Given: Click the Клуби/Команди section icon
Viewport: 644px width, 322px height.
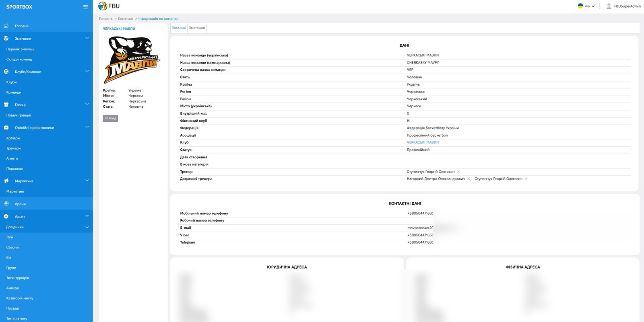Looking at the screenshot, I should click(x=6, y=72).
